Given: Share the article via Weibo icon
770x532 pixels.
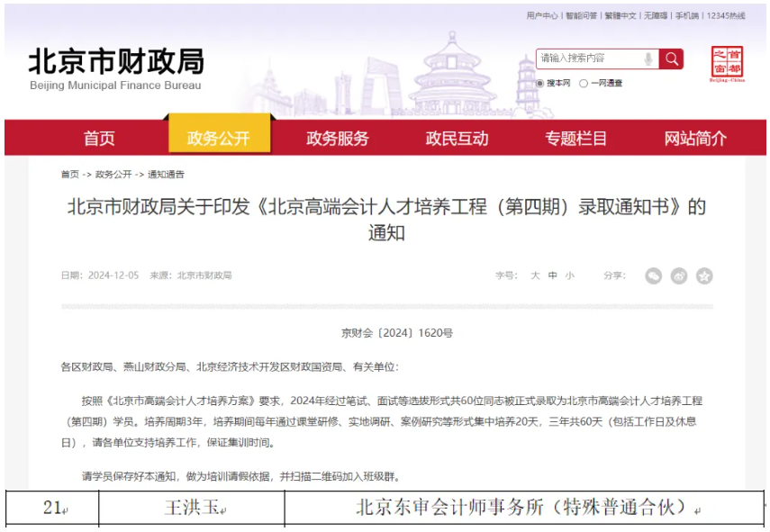Looking at the screenshot, I should pyautogui.click(x=678, y=275).
